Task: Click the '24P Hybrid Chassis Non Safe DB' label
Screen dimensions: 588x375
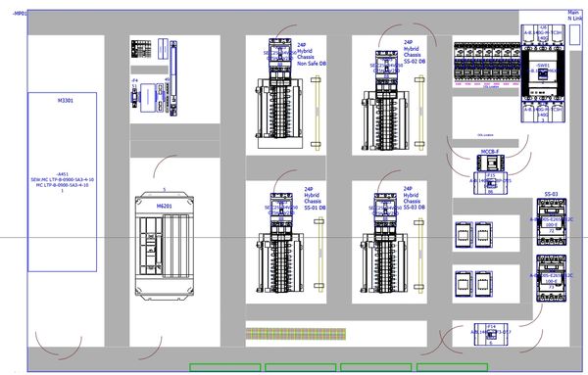Action: (x=312, y=54)
